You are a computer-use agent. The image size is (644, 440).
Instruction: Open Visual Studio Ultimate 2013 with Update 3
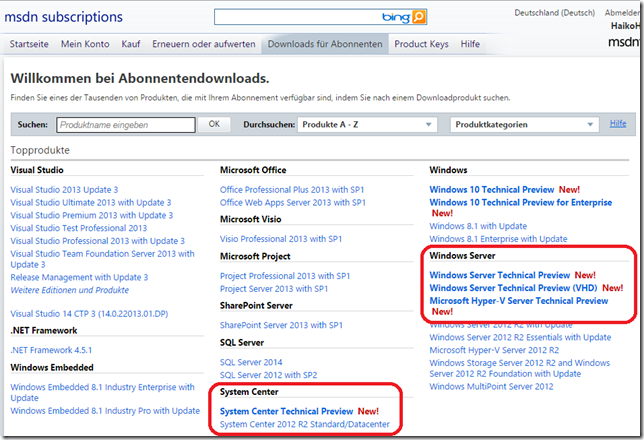click(x=91, y=203)
